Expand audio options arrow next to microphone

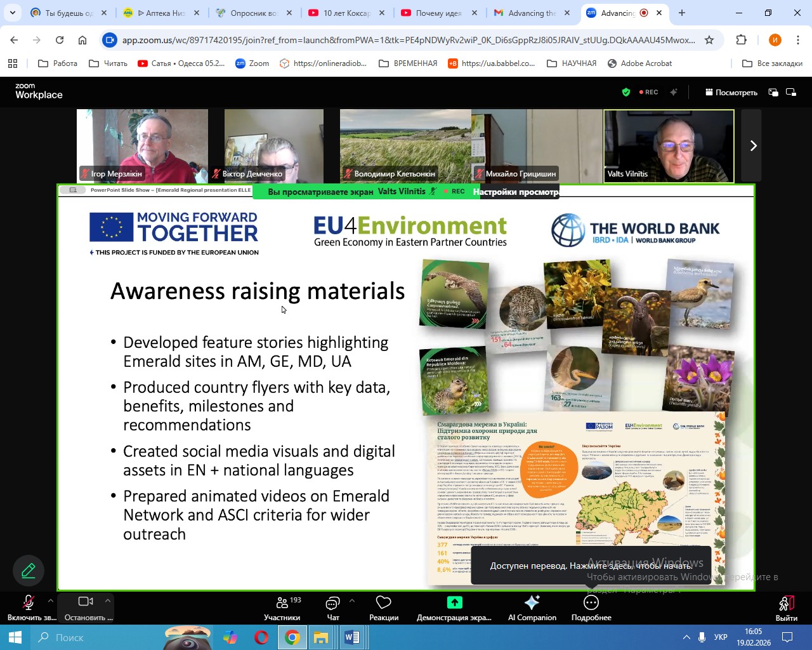click(x=51, y=600)
